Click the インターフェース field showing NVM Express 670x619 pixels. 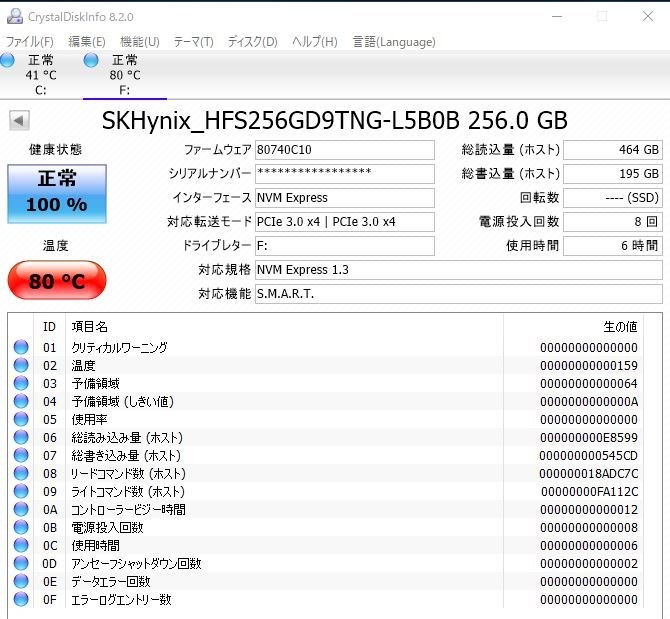coord(345,198)
